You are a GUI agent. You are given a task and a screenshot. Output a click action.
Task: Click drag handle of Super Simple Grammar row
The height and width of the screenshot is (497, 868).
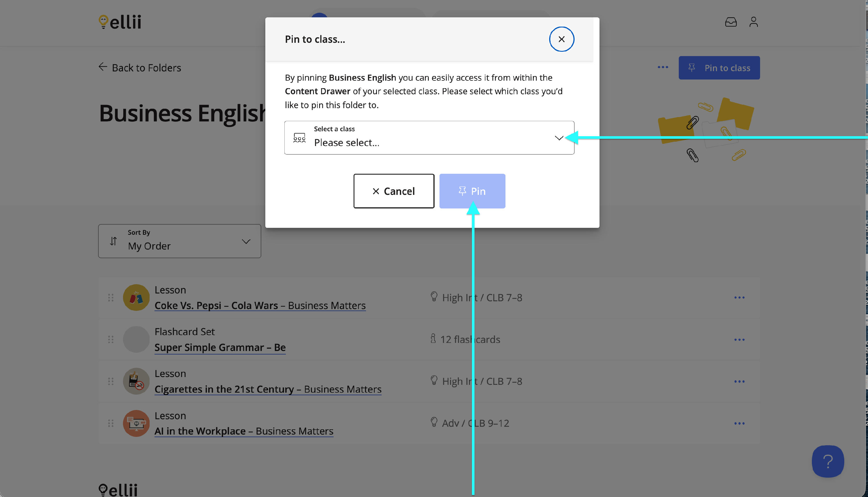(x=111, y=339)
